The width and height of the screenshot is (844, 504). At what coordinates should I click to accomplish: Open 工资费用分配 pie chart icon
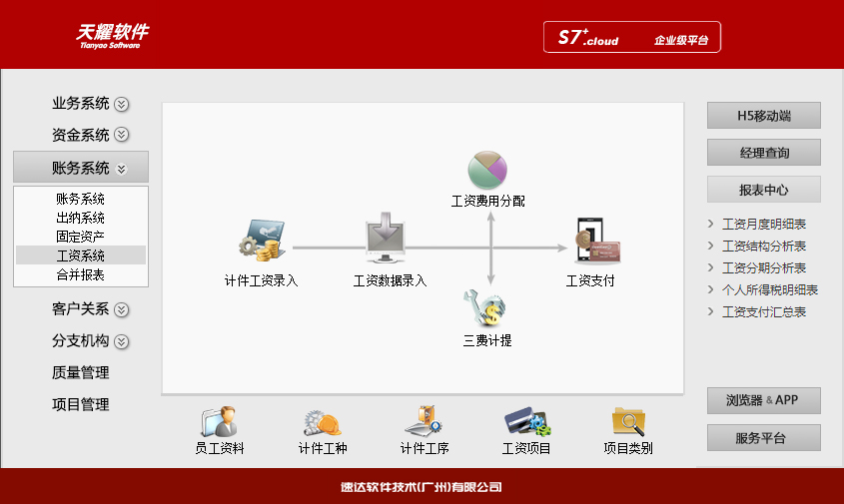(488, 169)
